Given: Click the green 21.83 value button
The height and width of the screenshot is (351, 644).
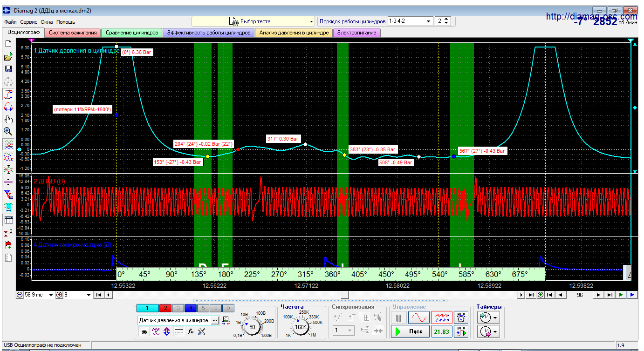Looking at the screenshot, I should (441, 331).
